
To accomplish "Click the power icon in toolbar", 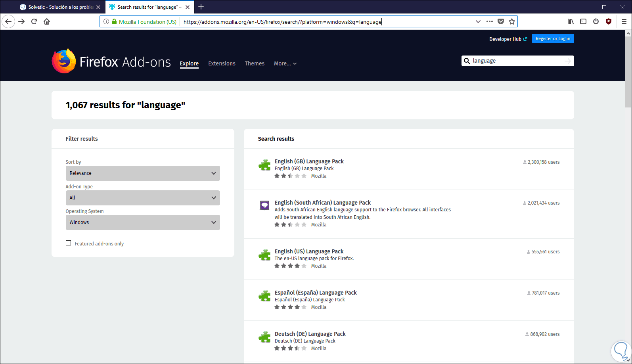I will pos(596,21).
